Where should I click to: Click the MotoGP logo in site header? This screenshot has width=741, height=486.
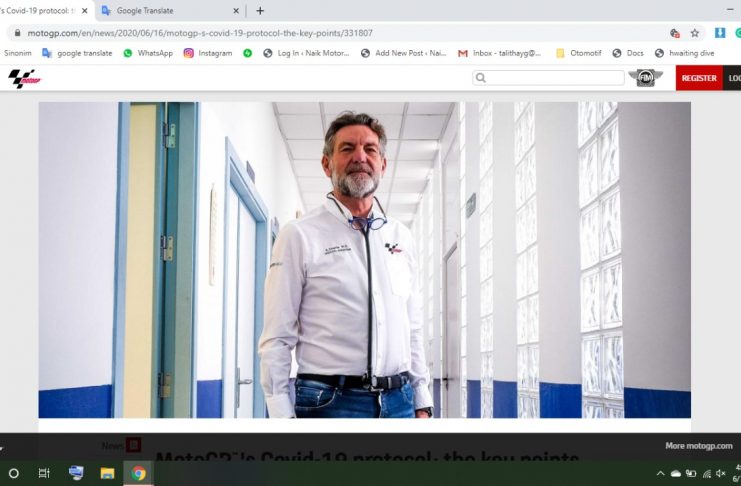[x=23, y=78]
